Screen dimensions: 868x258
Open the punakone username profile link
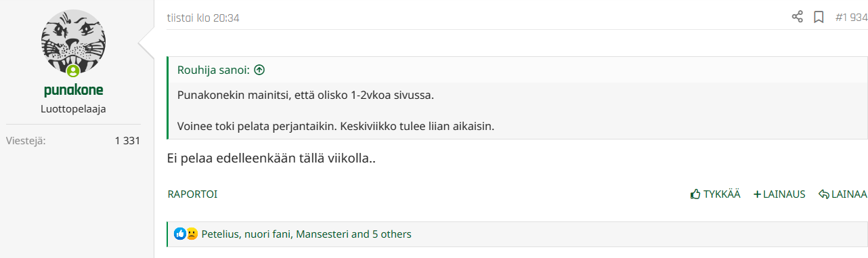[x=73, y=91]
